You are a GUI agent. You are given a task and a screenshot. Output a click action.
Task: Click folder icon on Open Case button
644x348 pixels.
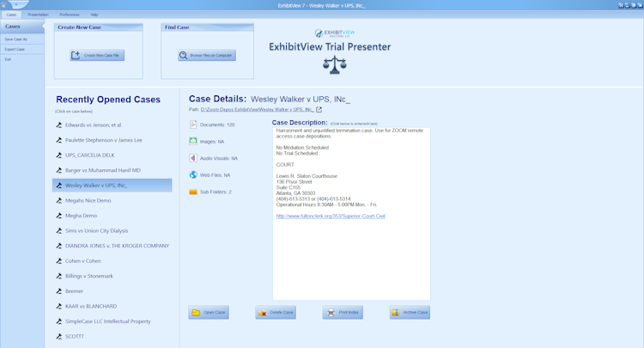coord(196,313)
